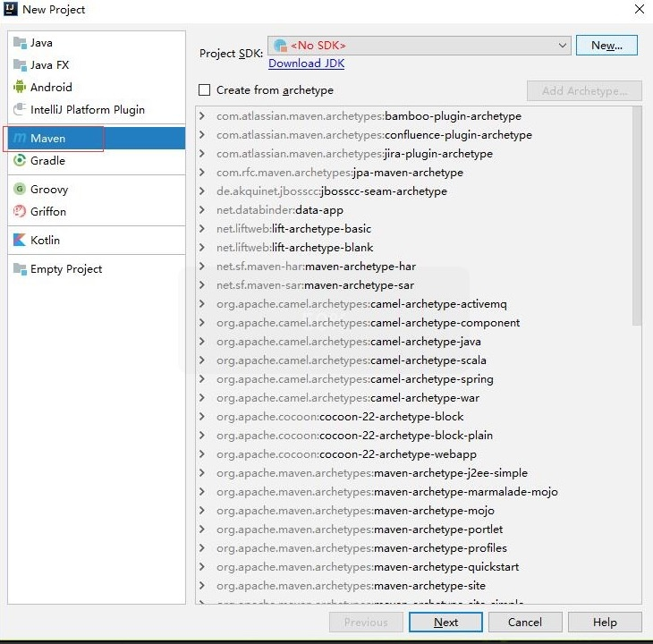Choose Gradle project type label

click(x=48, y=160)
